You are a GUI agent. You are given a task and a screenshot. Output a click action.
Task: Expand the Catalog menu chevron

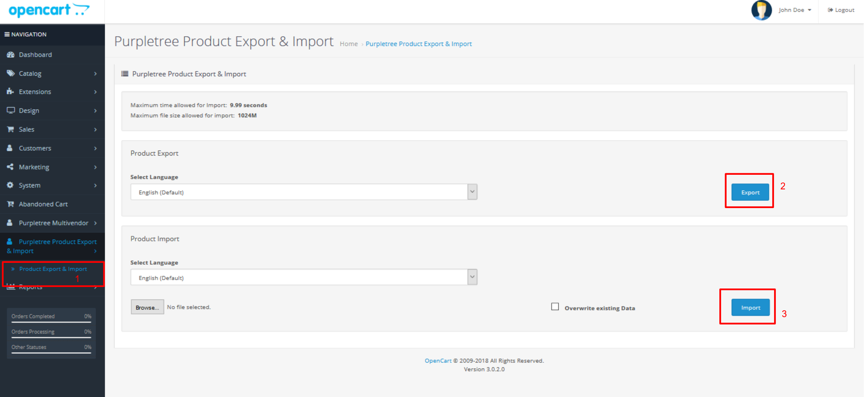95,73
